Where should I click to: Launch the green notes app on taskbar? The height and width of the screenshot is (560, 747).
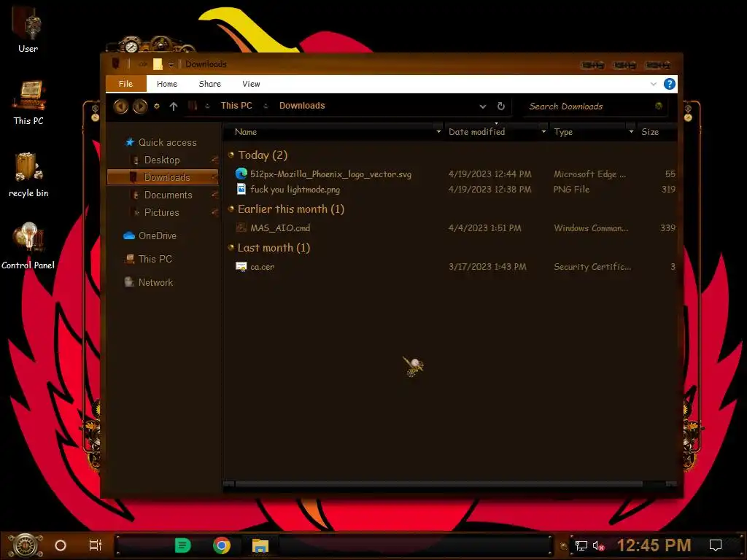182,545
